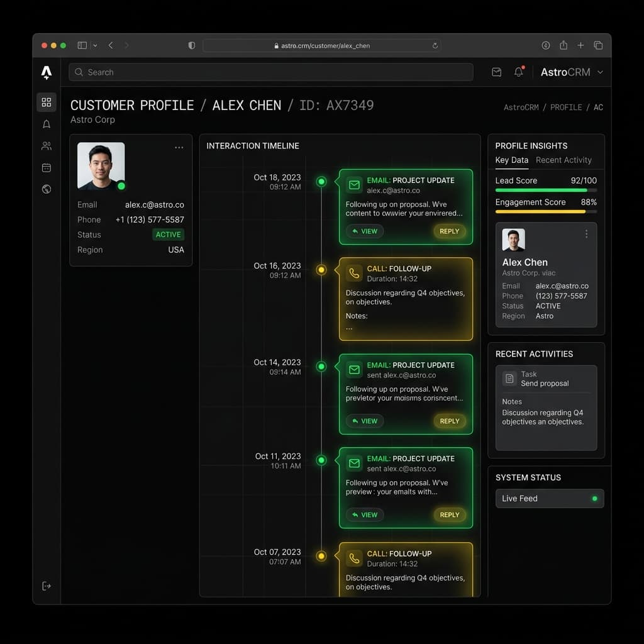This screenshot has height=644, width=644.
Task: Go back with the browser back arrow
Action: click(x=111, y=45)
